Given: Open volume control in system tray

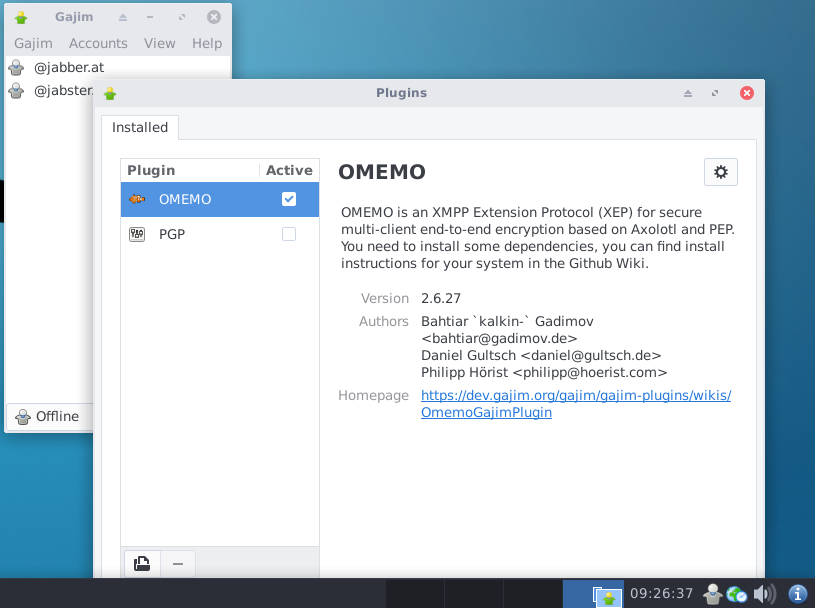Looking at the screenshot, I should click(764, 593).
